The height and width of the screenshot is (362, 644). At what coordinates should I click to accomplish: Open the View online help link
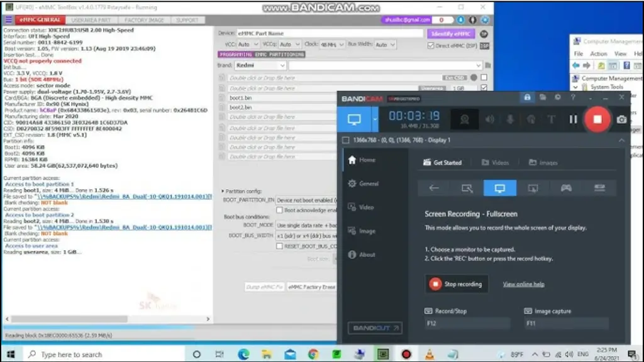coord(523,284)
